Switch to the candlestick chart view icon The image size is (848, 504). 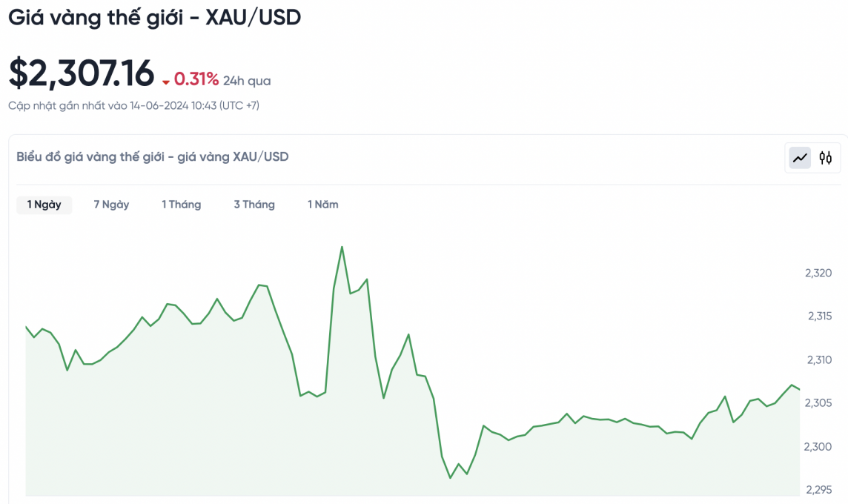click(x=826, y=158)
